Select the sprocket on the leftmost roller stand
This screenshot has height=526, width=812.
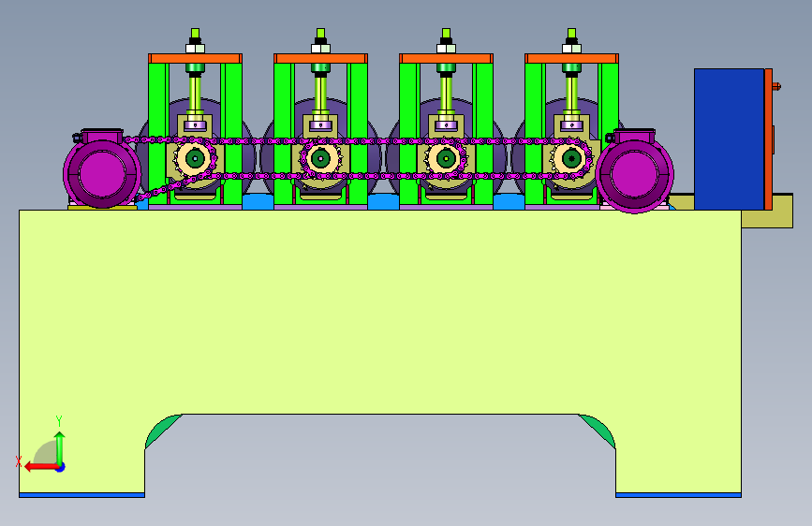[195, 158]
